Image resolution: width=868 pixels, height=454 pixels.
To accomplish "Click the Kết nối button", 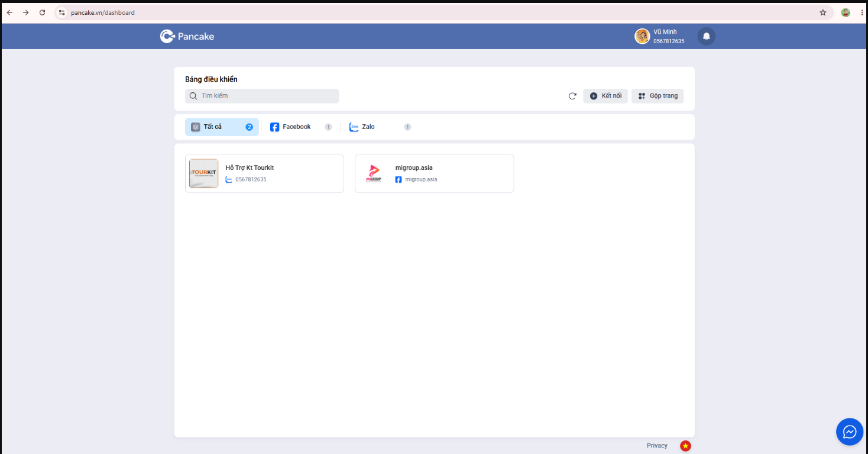I will 605,96.
